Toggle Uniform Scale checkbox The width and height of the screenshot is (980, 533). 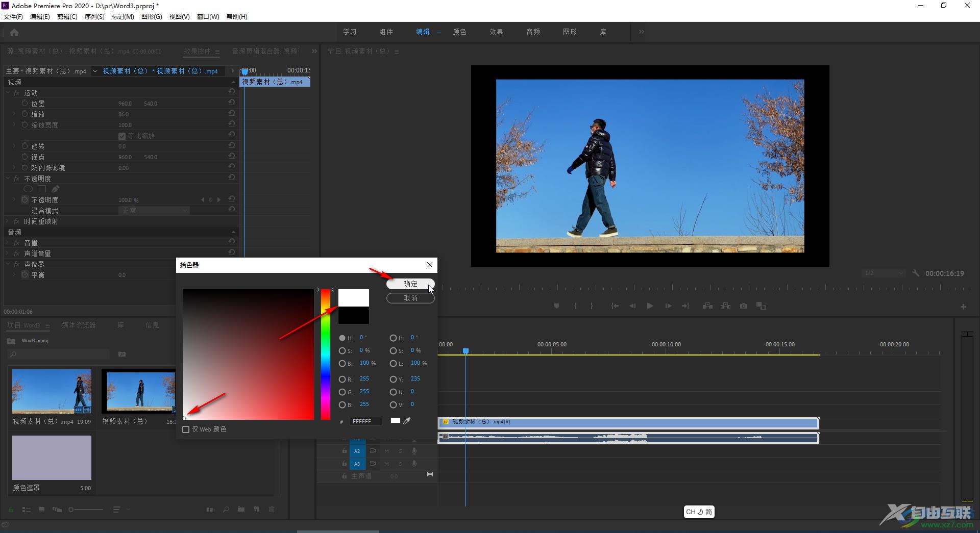[x=121, y=136]
